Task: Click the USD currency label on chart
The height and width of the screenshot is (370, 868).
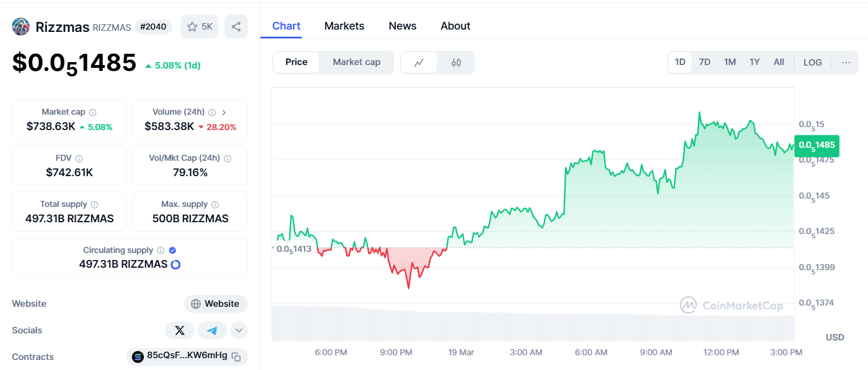Action: 835,337
